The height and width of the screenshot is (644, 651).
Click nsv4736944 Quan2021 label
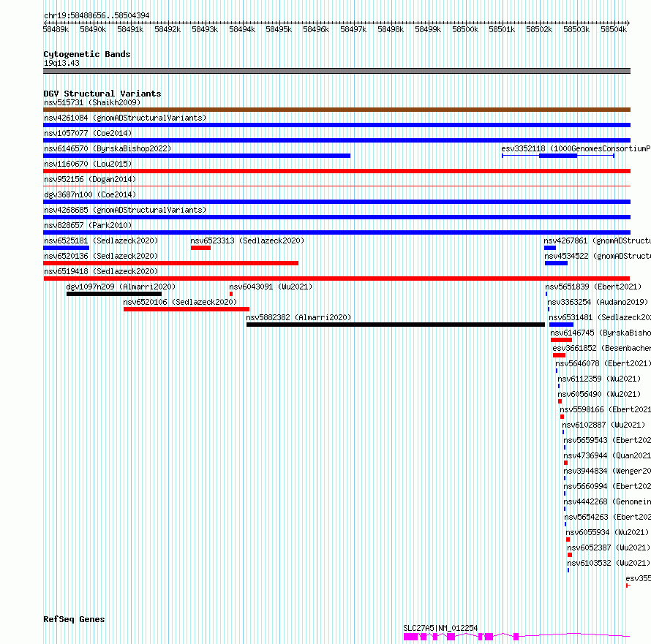click(x=607, y=455)
